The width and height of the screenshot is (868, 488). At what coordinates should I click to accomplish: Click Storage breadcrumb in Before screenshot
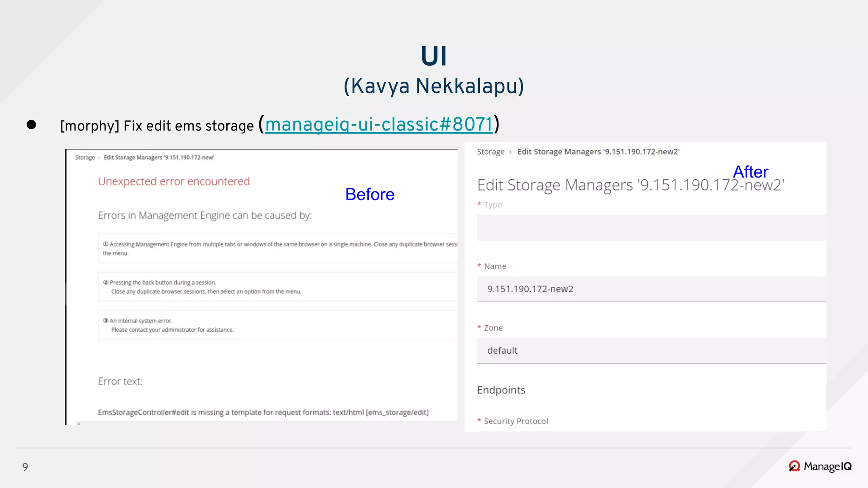pyautogui.click(x=85, y=158)
